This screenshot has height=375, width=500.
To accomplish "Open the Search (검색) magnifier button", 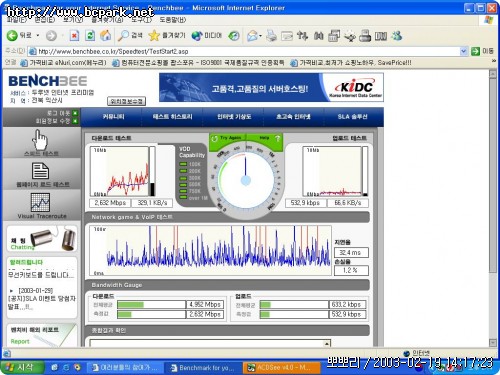I will point(130,35).
